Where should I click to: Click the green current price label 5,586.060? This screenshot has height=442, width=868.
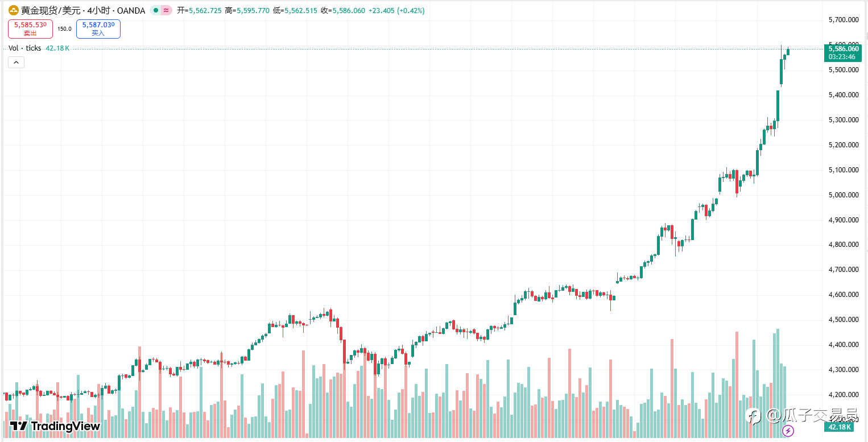point(844,49)
